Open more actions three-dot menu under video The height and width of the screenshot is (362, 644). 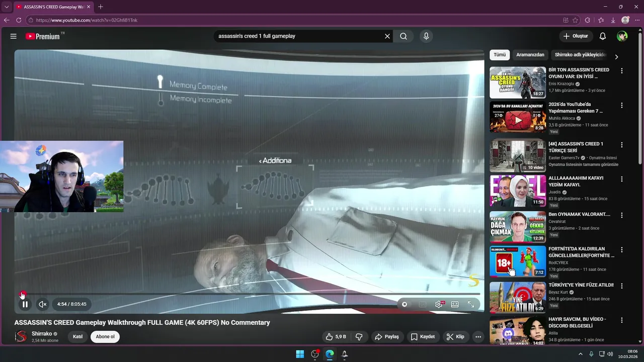tap(478, 337)
